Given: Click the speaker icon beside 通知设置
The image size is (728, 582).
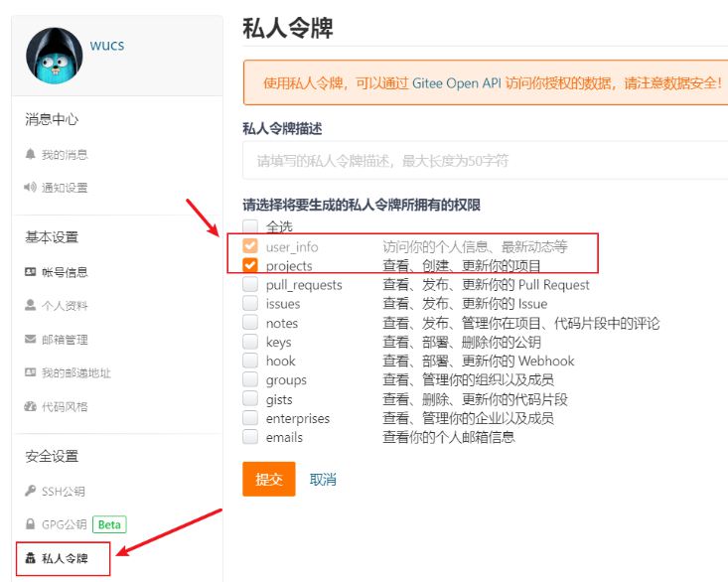Looking at the screenshot, I should [x=30, y=188].
